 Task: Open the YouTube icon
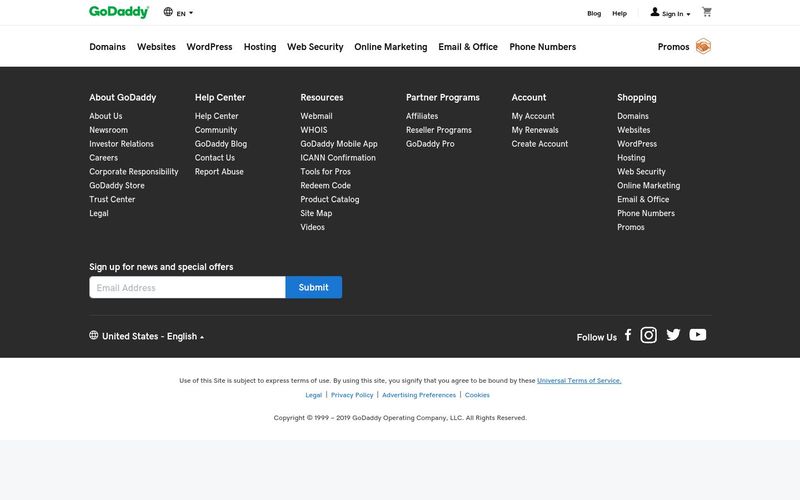697,335
